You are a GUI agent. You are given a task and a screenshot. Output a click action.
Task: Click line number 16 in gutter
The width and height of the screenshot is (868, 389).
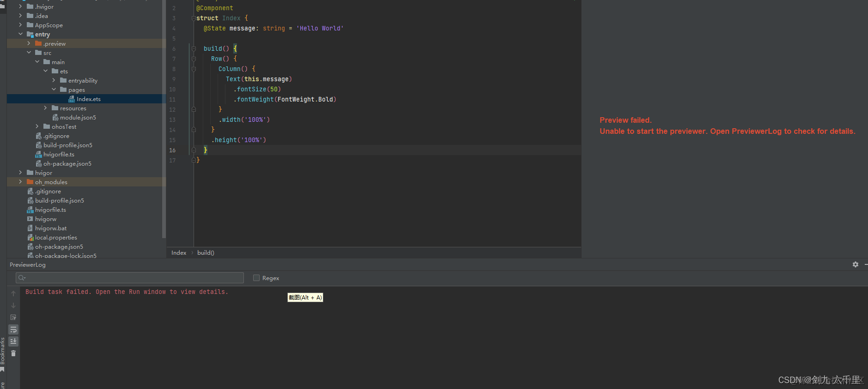(x=172, y=150)
